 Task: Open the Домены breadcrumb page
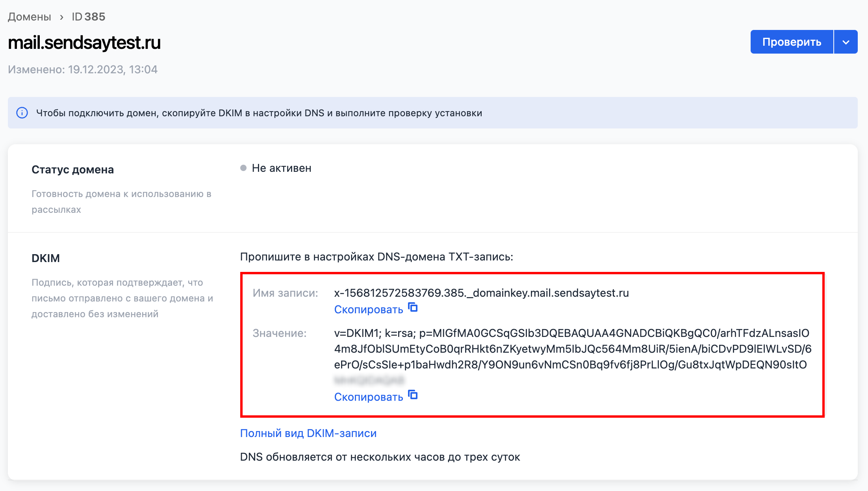pos(29,17)
